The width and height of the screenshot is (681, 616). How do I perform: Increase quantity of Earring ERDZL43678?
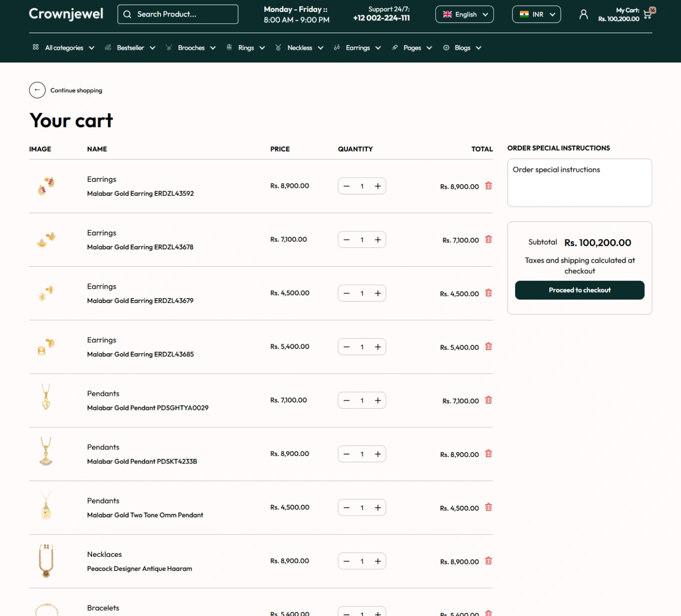pyautogui.click(x=378, y=240)
